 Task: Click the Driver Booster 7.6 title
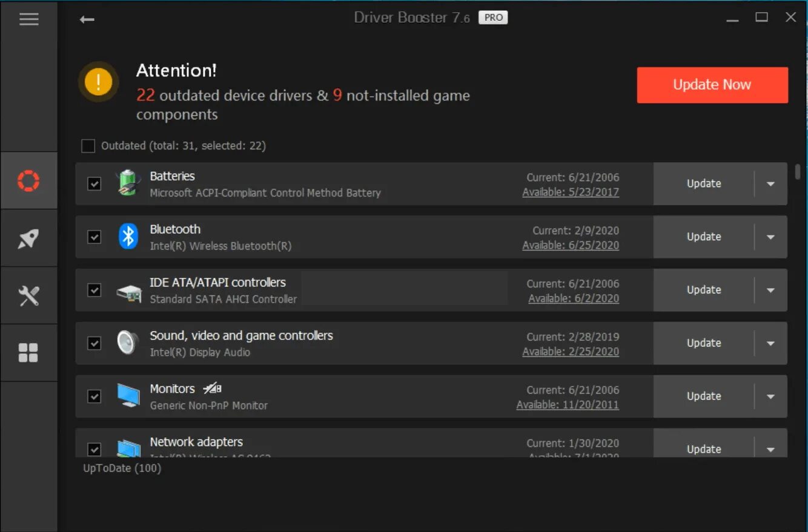click(412, 18)
